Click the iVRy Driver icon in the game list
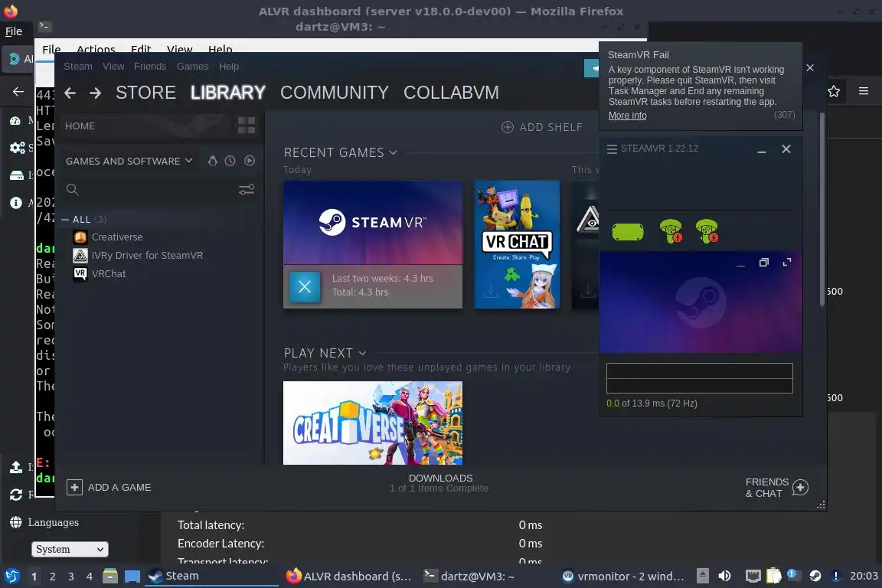882x588 pixels. click(x=80, y=256)
